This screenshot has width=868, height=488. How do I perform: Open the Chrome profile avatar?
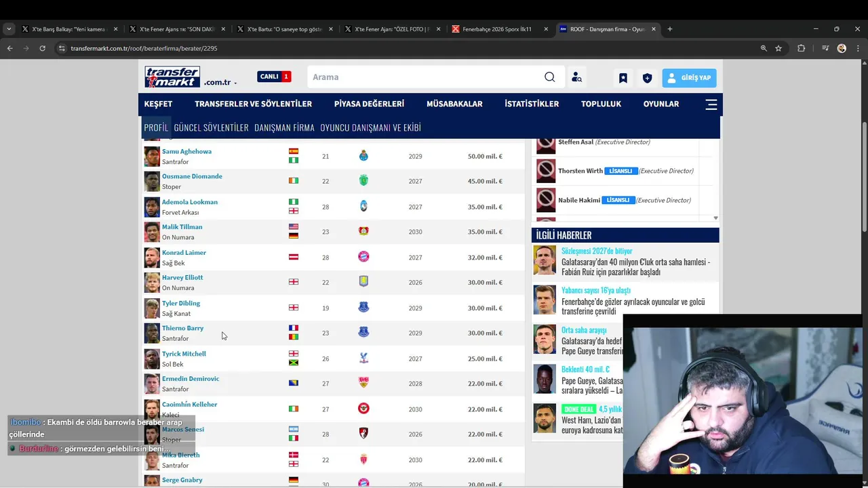click(x=842, y=48)
